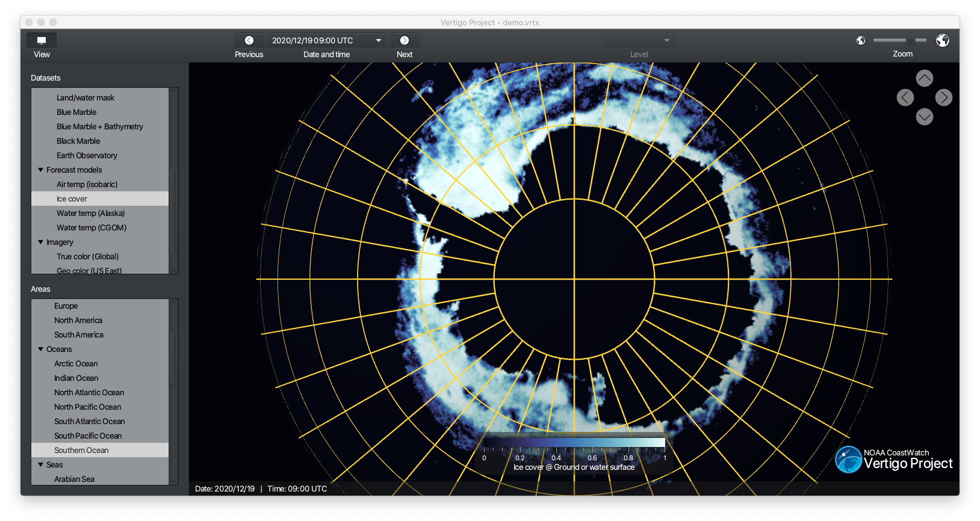The width and height of the screenshot is (980, 521).
Task: Pan map down with arrow
Action: (x=925, y=117)
